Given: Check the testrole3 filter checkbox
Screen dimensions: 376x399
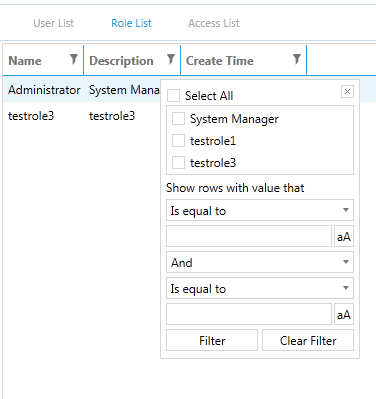Looking at the screenshot, I should (x=178, y=163).
